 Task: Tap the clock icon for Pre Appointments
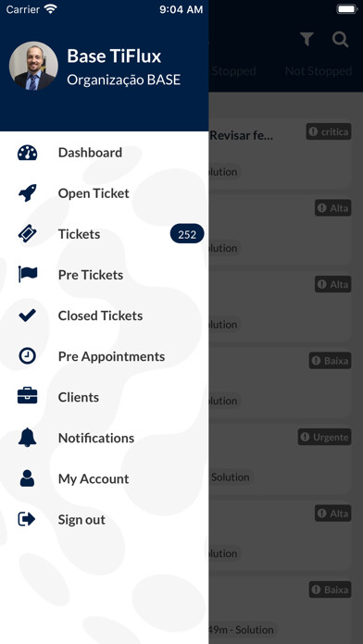(x=27, y=356)
